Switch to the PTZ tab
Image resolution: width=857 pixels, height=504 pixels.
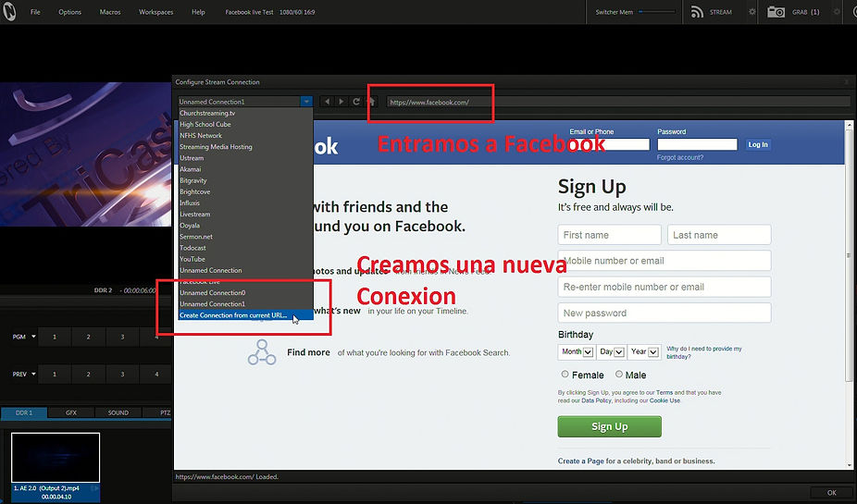[x=158, y=412]
